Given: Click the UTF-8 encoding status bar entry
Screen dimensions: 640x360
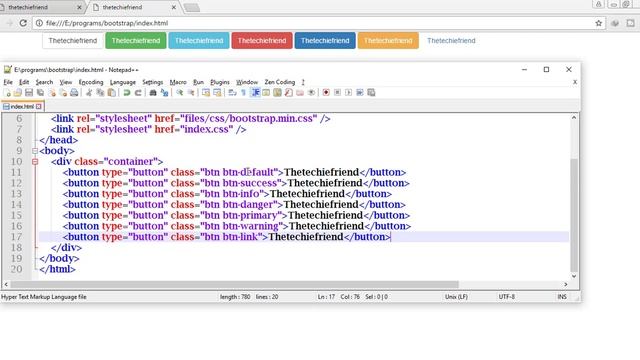Looking at the screenshot, I should click(507, 297).
